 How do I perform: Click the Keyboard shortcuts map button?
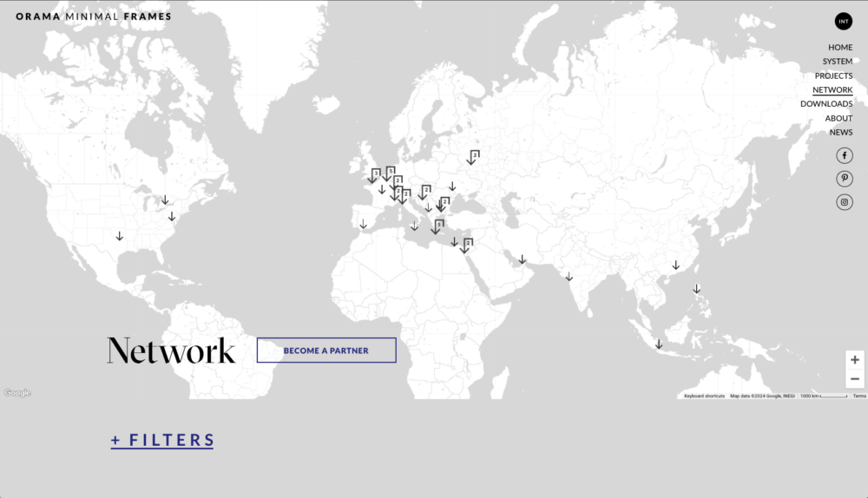704,396
